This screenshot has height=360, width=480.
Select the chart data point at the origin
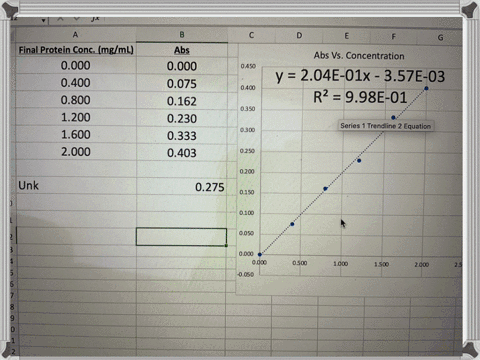coord(260,255)
